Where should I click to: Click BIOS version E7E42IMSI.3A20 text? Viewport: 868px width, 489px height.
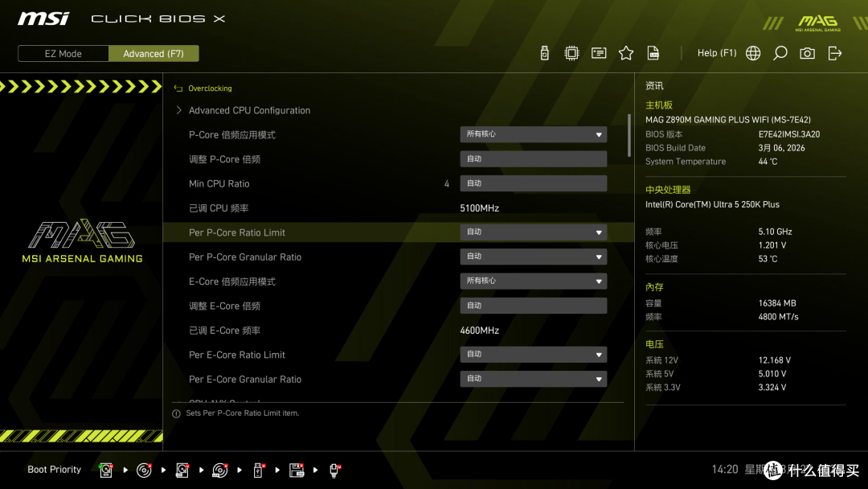point(789,134)
